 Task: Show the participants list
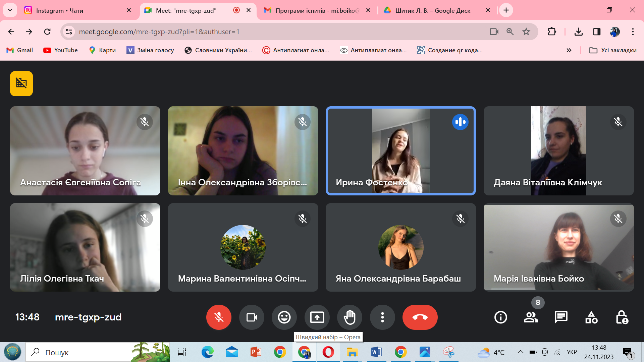tap(531, 317)
